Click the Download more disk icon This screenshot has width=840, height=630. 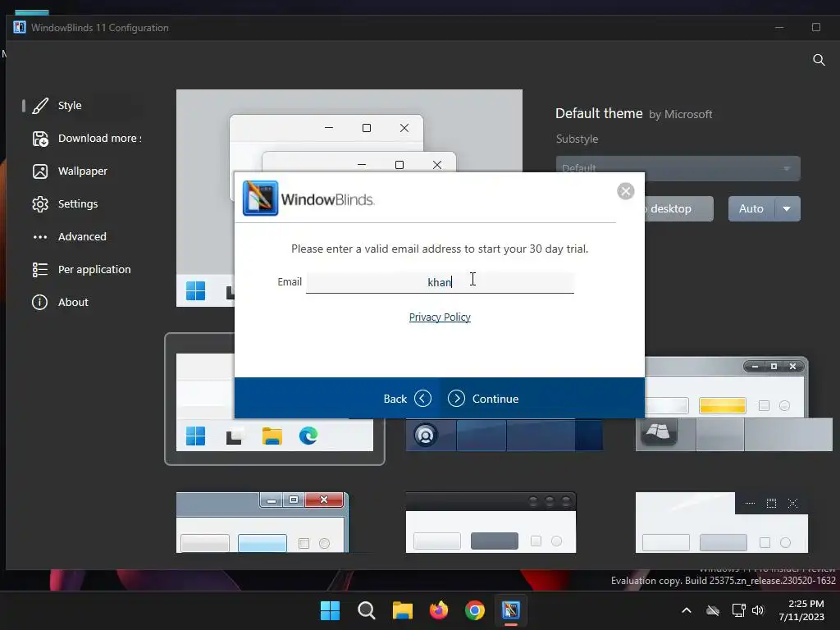point(40,139)
